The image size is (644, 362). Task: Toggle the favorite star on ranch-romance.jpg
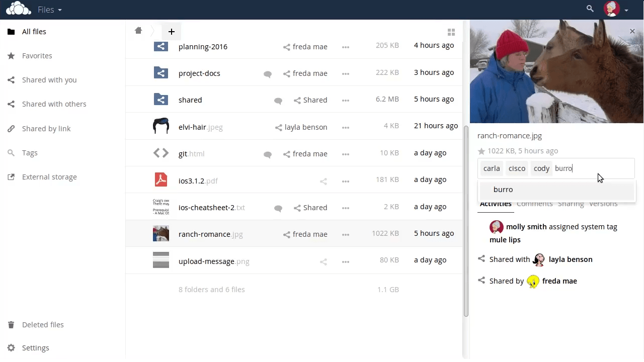click(x=482, y=150)
